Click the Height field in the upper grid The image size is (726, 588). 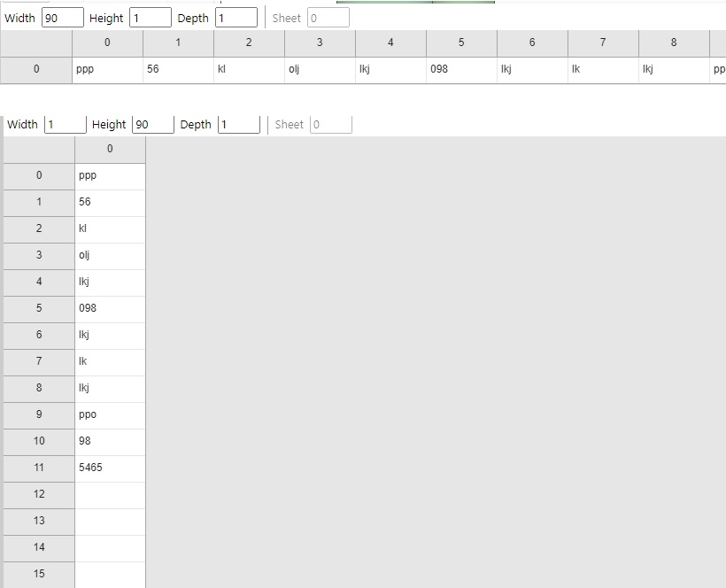pyautogui.click(x=150, y=18)
